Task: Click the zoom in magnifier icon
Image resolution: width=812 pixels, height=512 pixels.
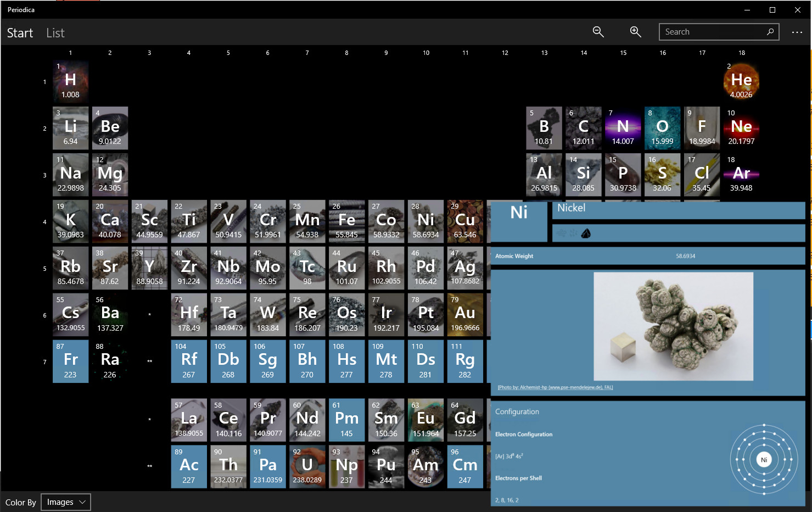Action: click(x=635, y=32)
